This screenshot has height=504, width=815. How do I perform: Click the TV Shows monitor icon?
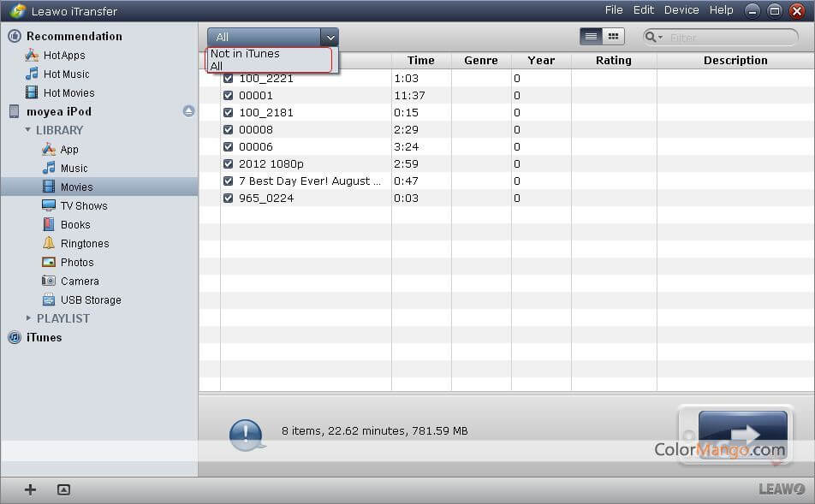click(x=49, y=206)
